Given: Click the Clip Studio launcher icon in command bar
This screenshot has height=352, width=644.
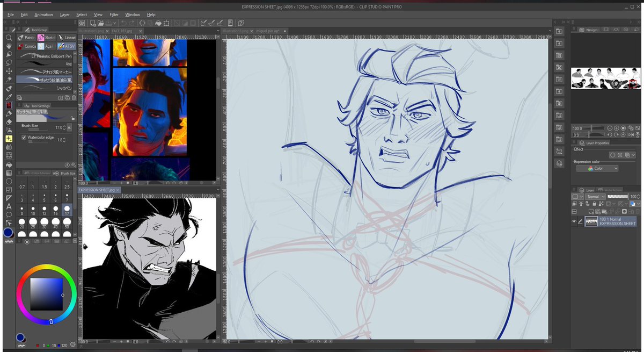Looking at the screenshot, I should (x=82, y=23).
